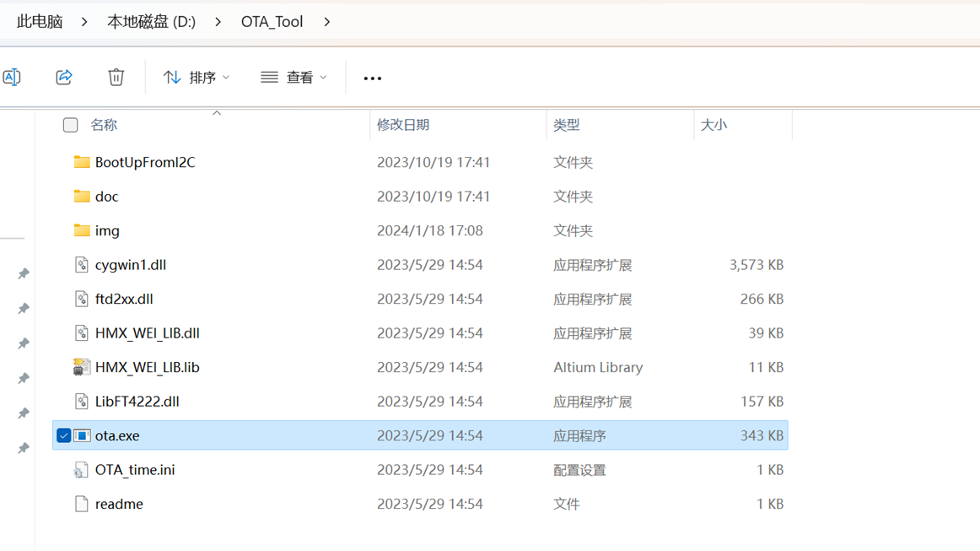Select OTA_time.ini file name
This screenshot has width=980, height=551.
pos(135,470)
